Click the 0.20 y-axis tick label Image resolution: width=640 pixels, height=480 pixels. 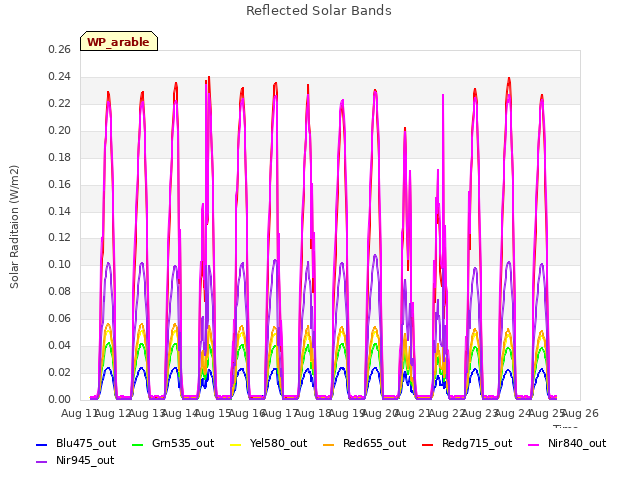60,130
